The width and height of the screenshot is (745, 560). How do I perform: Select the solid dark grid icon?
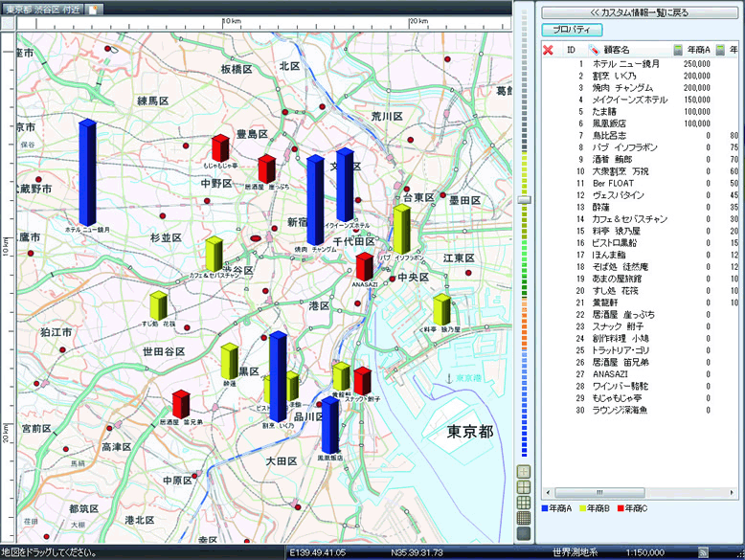click(x=524, y=533)
